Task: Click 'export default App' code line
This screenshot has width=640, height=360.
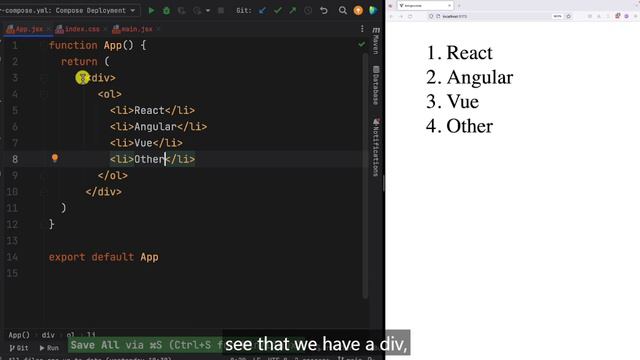Action: tap(103, 257)
